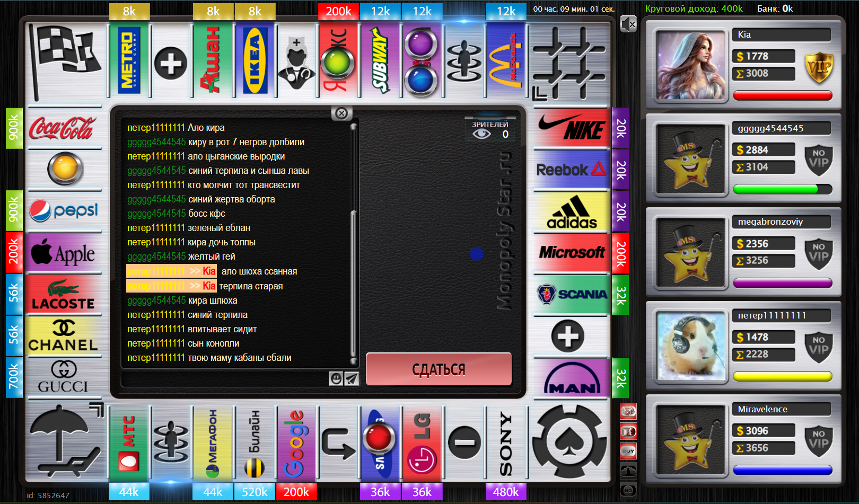The image size is (859, 504).
Task: Click the jail bars corner cell
Action: [x=569, y=62]
